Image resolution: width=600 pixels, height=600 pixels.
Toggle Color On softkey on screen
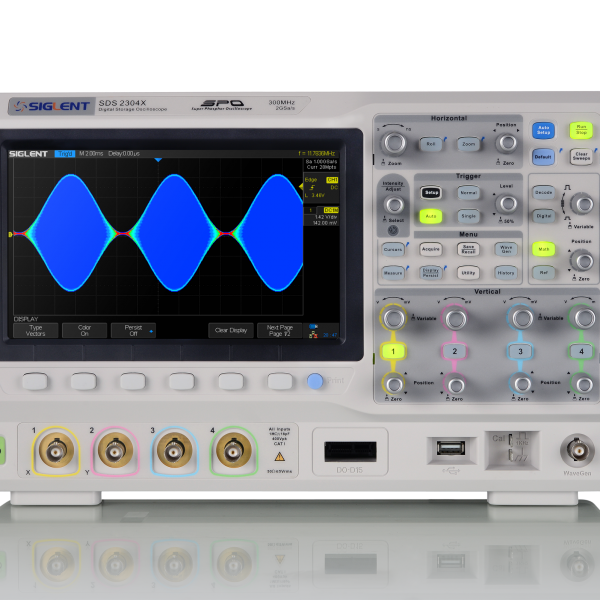[x=84, y=330]
